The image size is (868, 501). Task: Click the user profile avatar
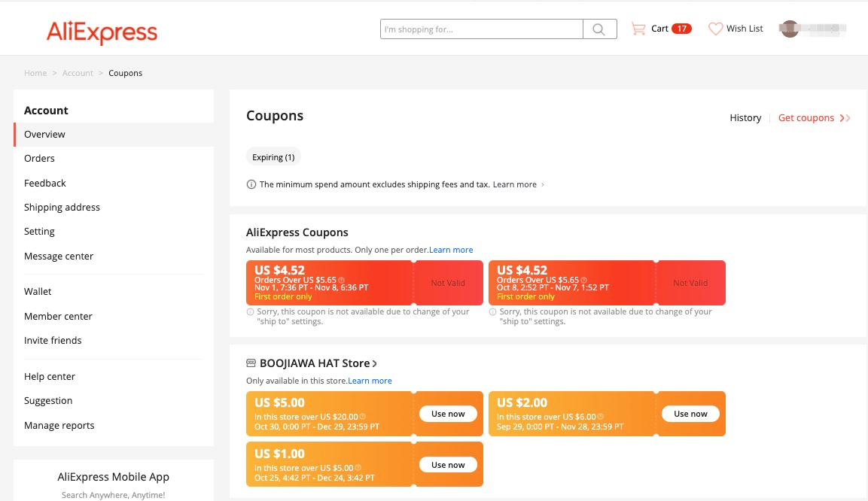[789, 29]
